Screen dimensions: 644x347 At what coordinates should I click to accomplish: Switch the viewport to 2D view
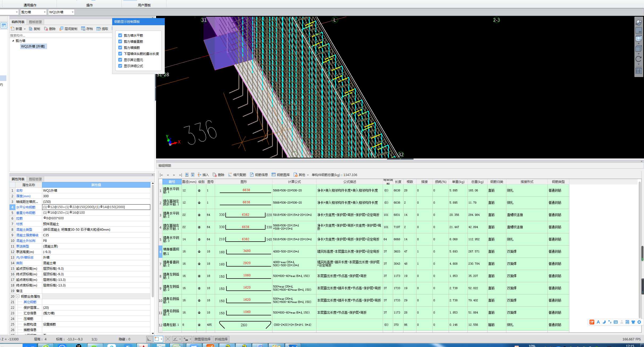point(638,31)
